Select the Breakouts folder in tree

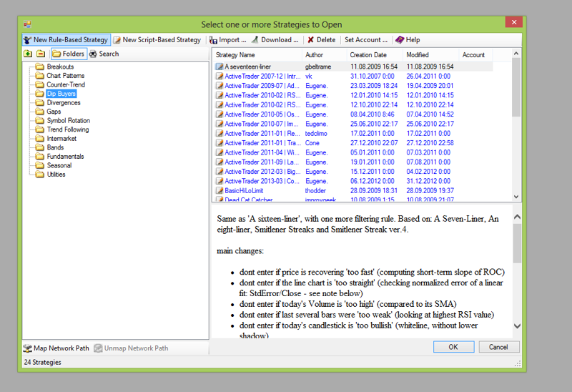point(60,67)
